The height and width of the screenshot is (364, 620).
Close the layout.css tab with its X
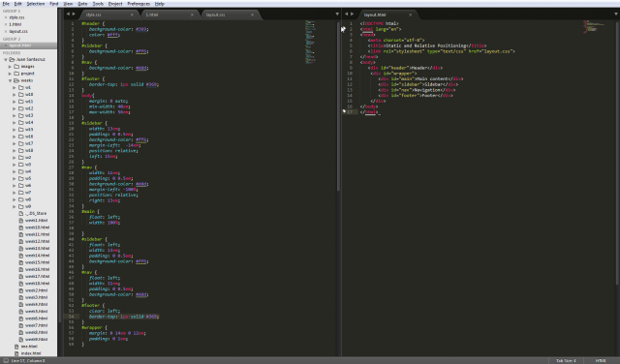pos(252,15)
